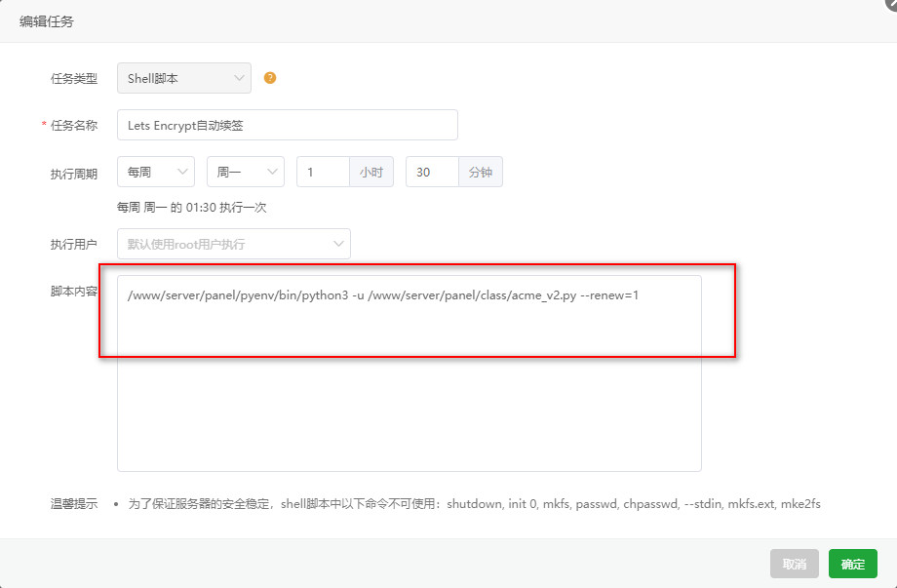Click the 分钟 unit label
The width and height of the screenshot is (897, 588).
(x=481, y=172)
